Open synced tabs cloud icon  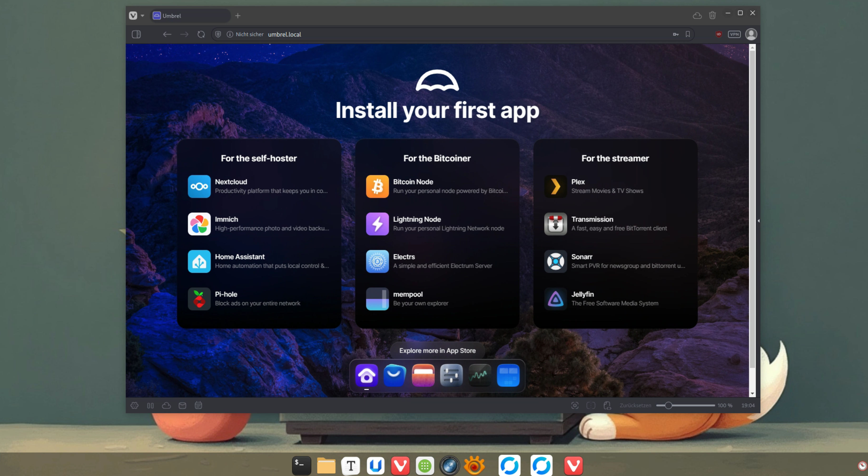[x=697, y=15]
